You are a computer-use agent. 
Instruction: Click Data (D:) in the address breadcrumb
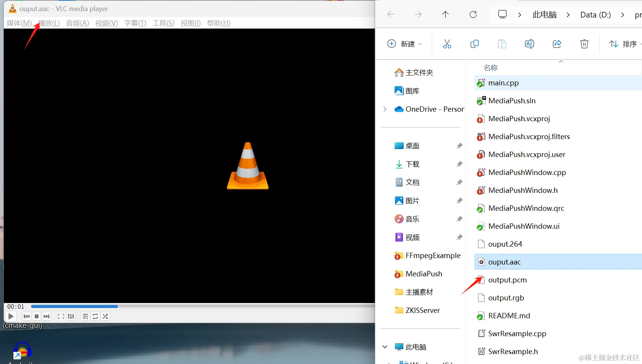coord(595,15)
